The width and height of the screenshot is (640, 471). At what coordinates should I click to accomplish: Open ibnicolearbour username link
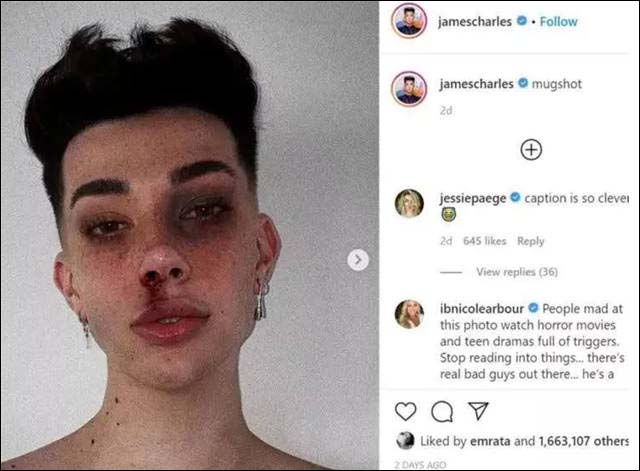[482, 309]
